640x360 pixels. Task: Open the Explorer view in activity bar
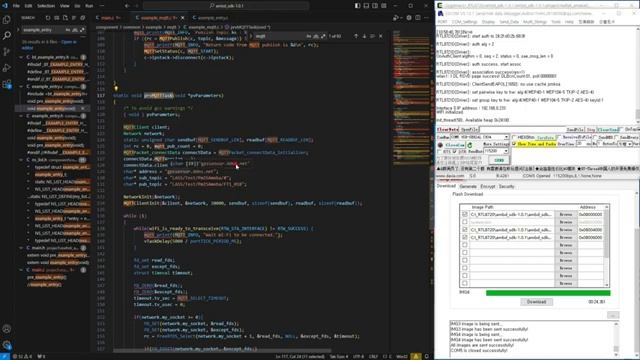tap(7, 20)
